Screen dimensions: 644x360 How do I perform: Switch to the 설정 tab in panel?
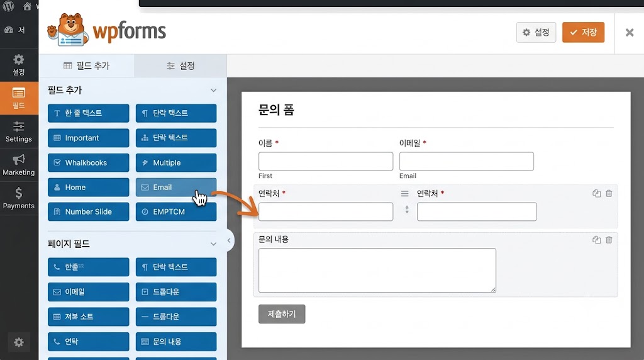click(180, 65)
